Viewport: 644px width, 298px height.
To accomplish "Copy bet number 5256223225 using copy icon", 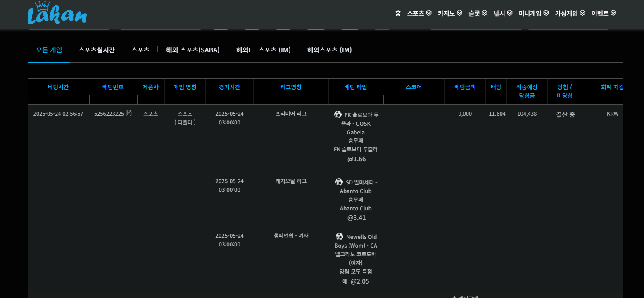I will 128,113.
